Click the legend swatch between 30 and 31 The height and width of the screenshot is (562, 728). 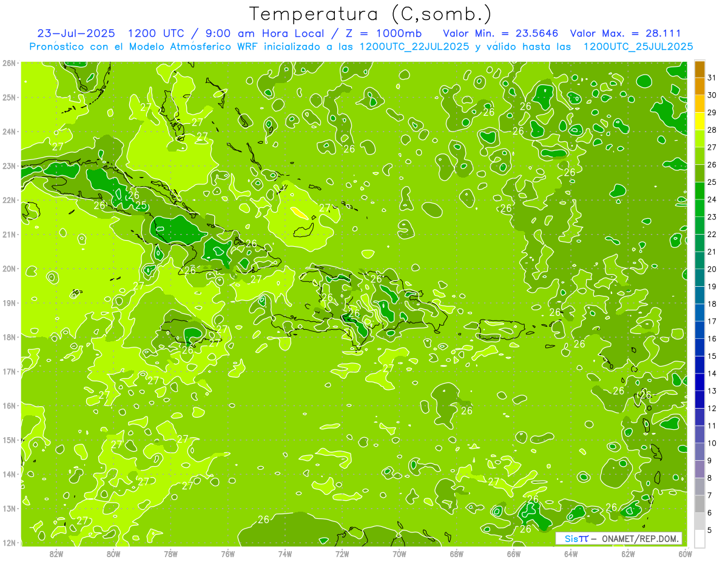(x=699, y=87)
